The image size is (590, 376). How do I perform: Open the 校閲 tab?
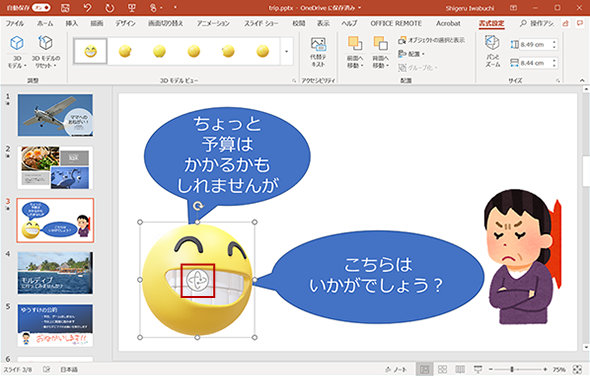299,23
